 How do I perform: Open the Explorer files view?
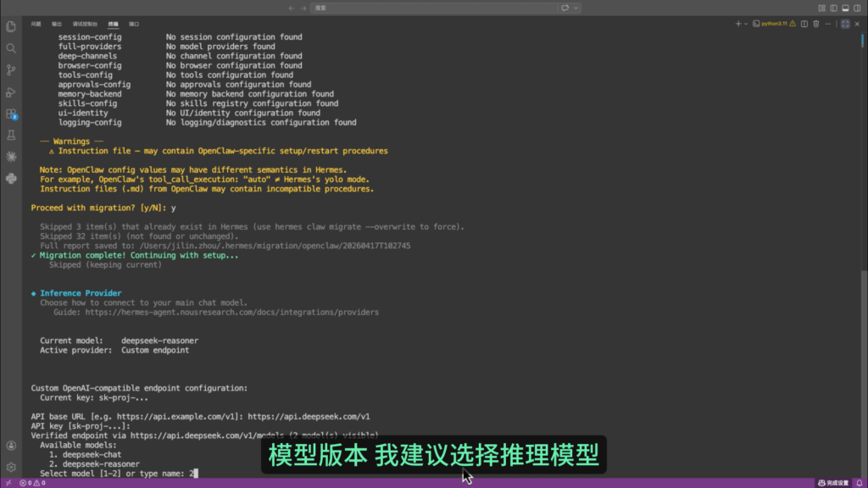tap(11, 26)
